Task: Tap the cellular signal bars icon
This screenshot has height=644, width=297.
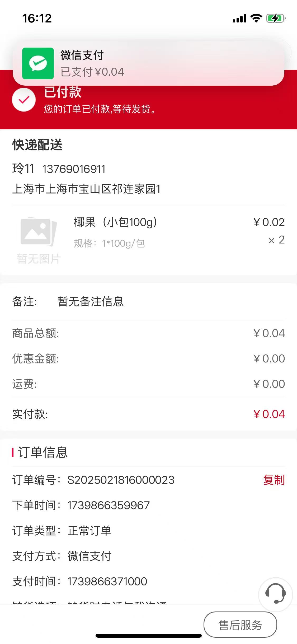Action: click(239, 19)
